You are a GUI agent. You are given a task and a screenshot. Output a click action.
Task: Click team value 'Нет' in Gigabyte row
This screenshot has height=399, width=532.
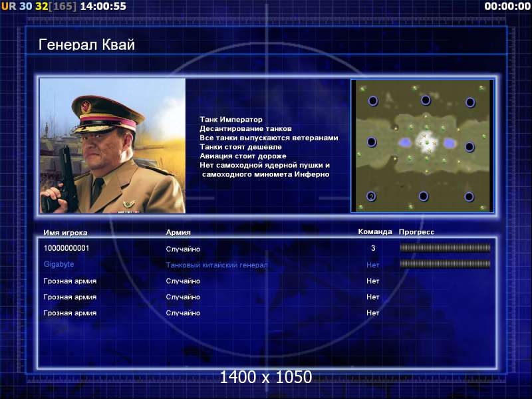tap(373, 265)
